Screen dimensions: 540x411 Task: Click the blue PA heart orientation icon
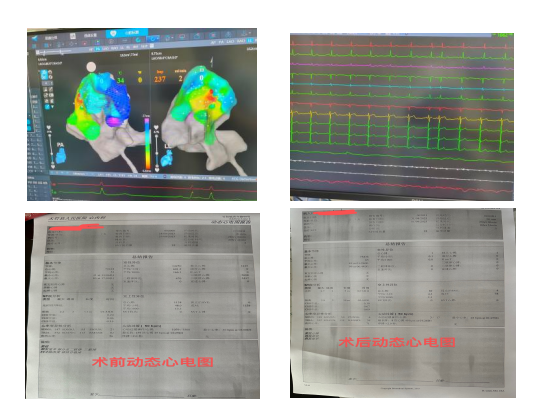click(61, 156)
